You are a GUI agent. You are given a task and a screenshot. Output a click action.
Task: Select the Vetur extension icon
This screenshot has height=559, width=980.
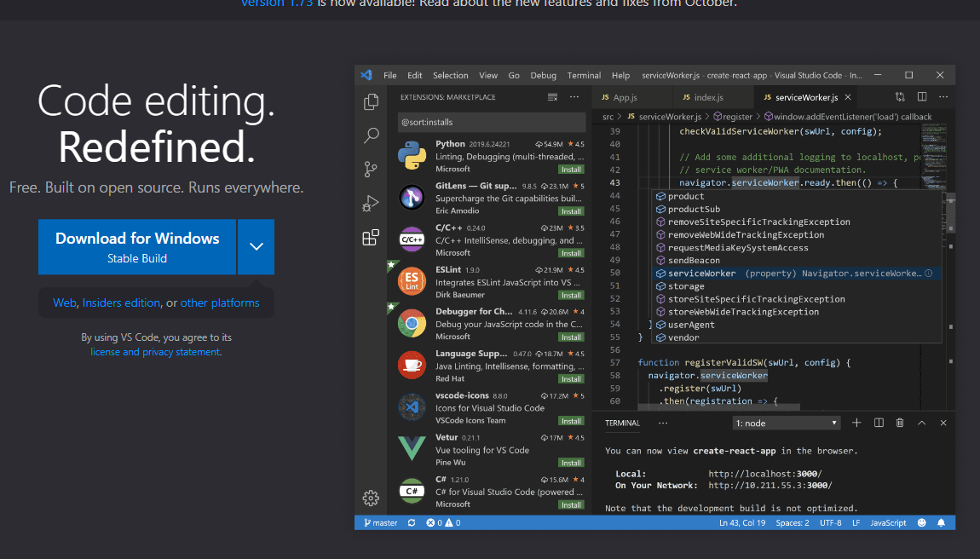[x=412, y=448]
